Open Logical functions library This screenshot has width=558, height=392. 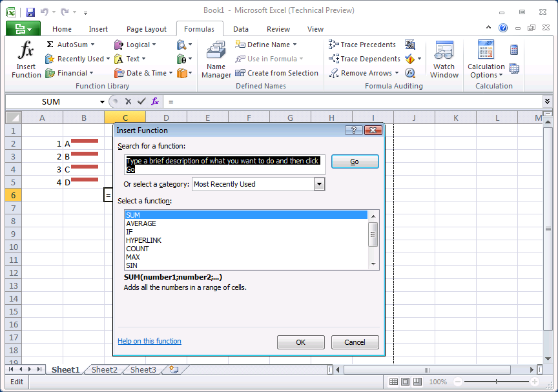point(135,45)
